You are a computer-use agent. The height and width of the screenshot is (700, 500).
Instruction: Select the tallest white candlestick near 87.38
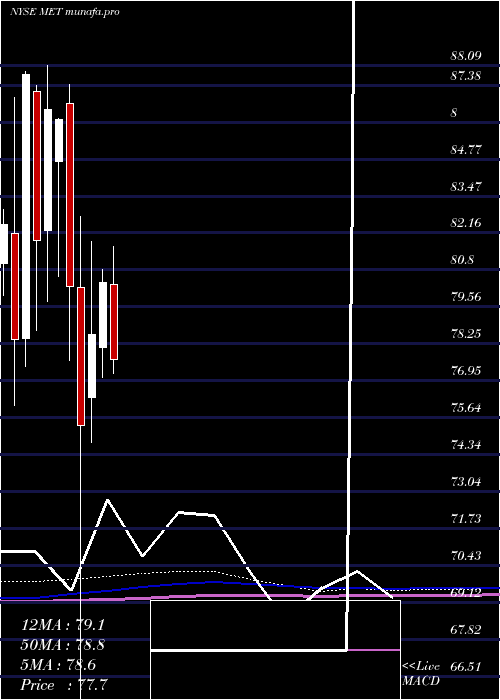[26, 206]
